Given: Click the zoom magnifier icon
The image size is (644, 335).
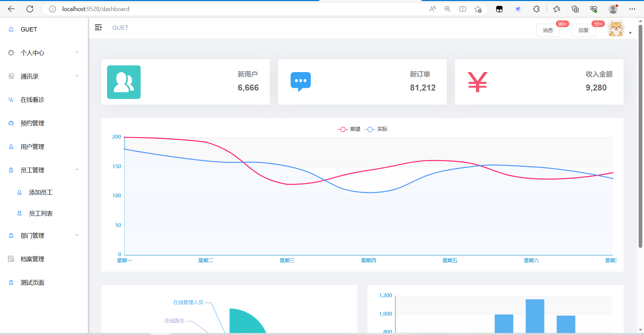Looking at the screenshot, I should [x=448, y=9].
